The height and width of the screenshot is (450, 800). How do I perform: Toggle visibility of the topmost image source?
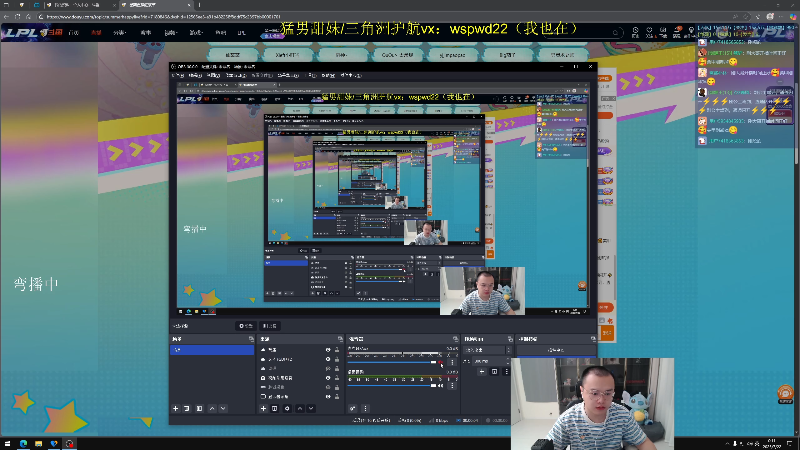pos(328,350)
